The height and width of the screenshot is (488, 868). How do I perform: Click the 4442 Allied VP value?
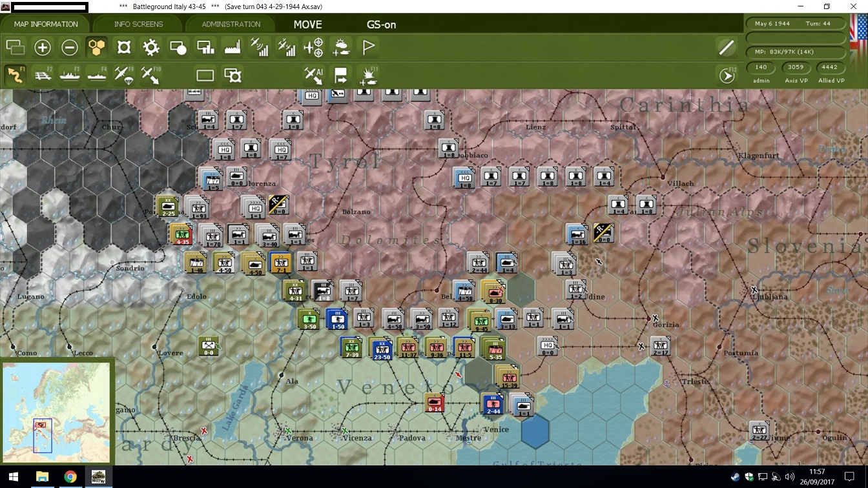[x=830, y=67]
